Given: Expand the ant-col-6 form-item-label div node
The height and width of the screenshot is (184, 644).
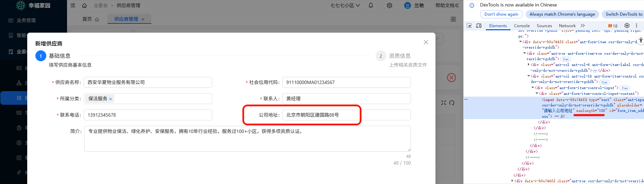Looking at the screenshot, I should pos(529,65).
